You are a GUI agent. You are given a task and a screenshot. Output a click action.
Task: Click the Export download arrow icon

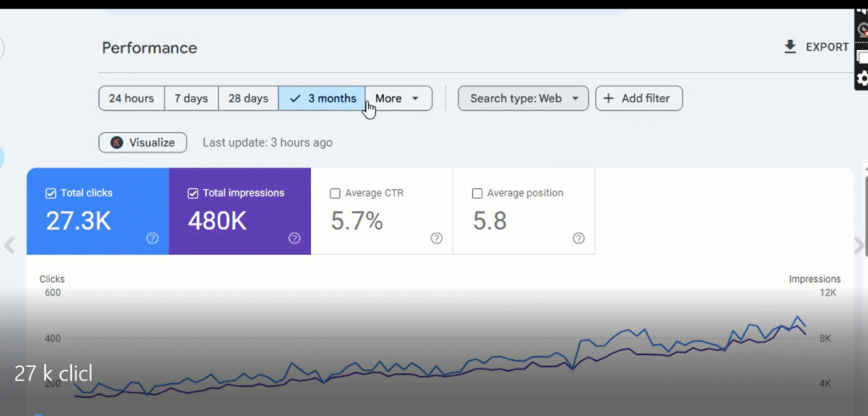(790, 47)
